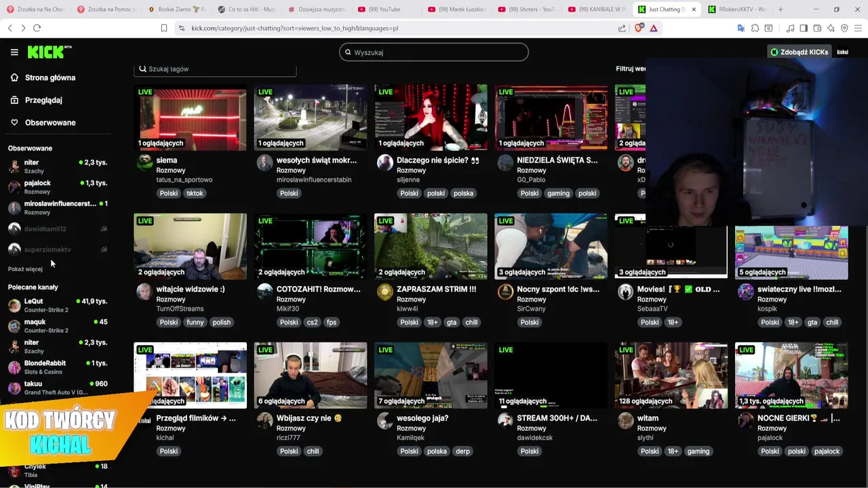The height and width of the screenshot is (488, 868).
Task: Open the Obserwowane menu item
Action: click(x=50, y=123)
